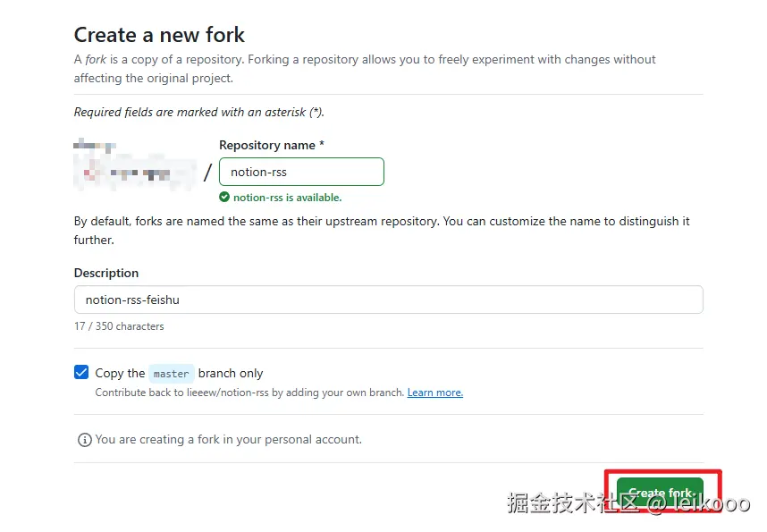
Task: Toggle the Copy the master branch only checkbox
Action: coord(82,373)
